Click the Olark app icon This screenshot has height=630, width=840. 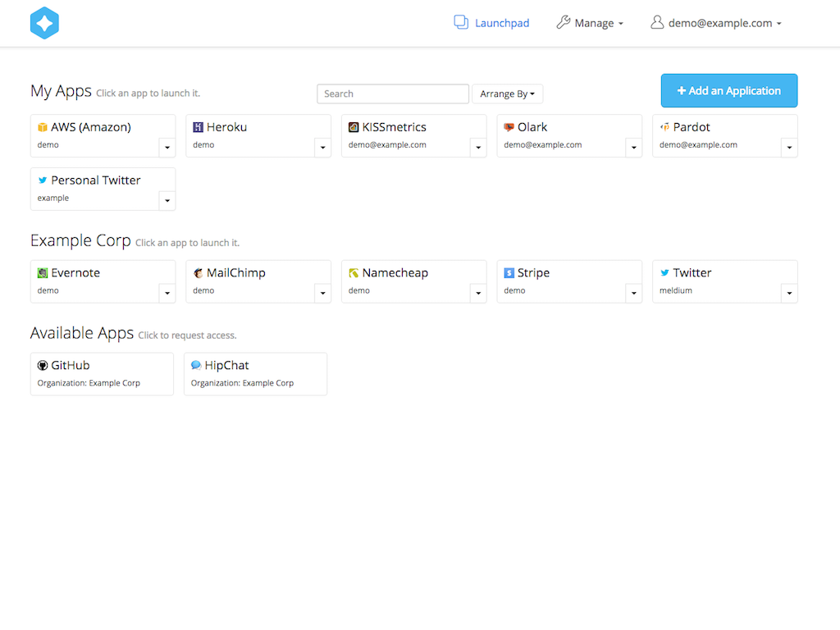tap(509, 127)
